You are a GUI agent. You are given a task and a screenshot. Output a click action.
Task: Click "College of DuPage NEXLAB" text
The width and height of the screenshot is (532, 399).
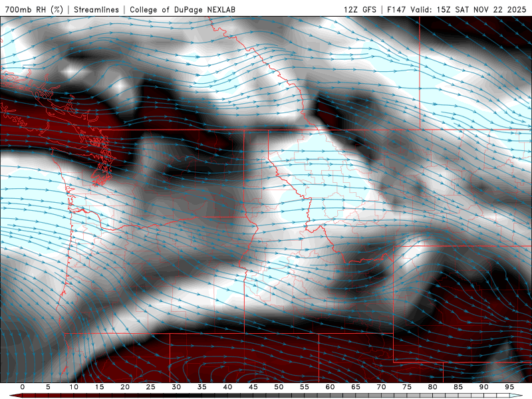[x=182, y=9]
